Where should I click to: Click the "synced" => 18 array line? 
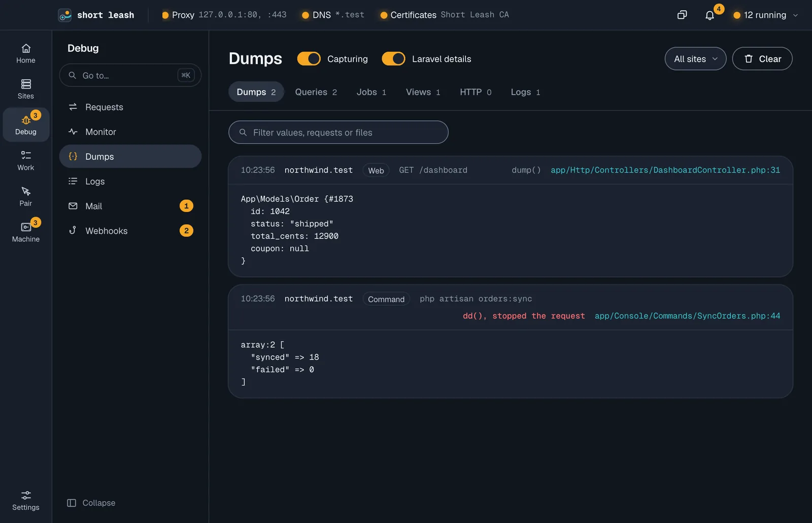tap(285, 357)
